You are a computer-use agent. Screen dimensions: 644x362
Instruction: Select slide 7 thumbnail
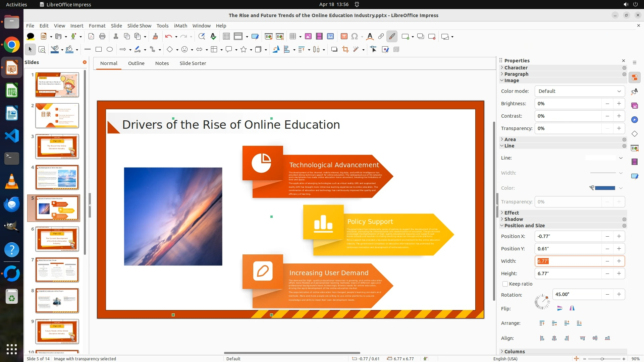coord(57,269)
